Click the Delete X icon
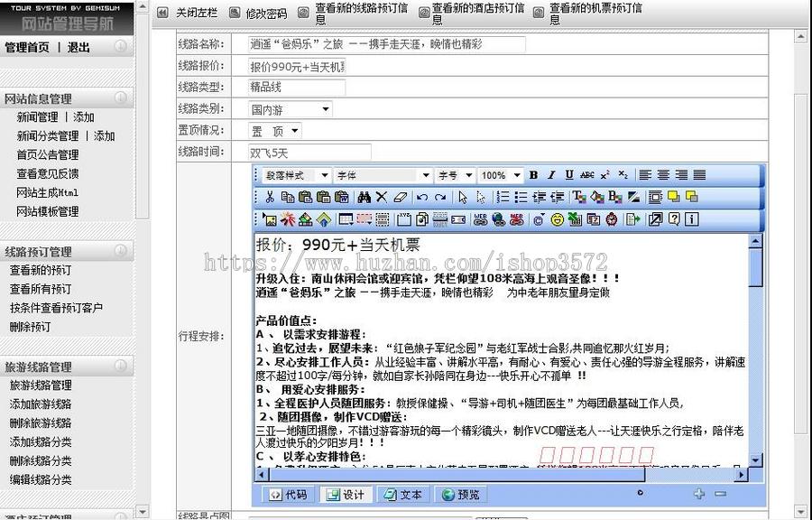Image resolution: width=812 pixels, height=520 pixels. [382, 197]
